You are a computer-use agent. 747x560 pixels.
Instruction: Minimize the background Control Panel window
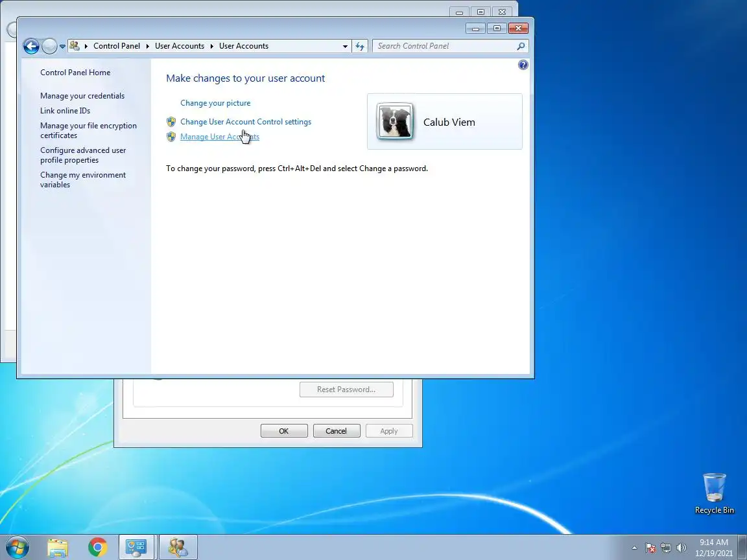click(459, 12)
